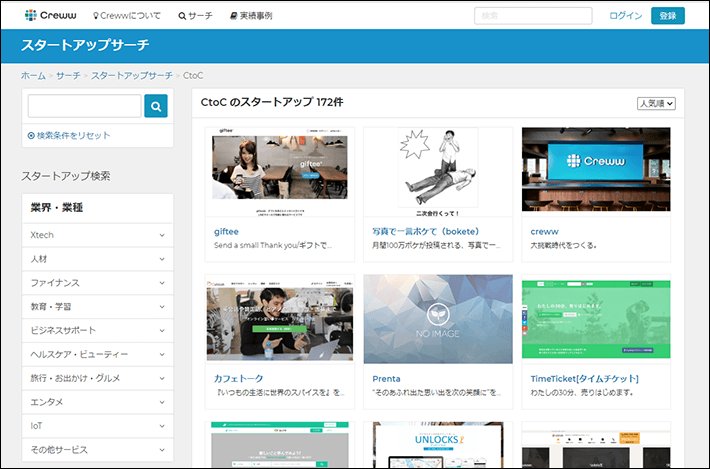The width and height of the screenshot is (710, 469).
Task: Click the reset conditions circle icon
Action: point(31,135)
